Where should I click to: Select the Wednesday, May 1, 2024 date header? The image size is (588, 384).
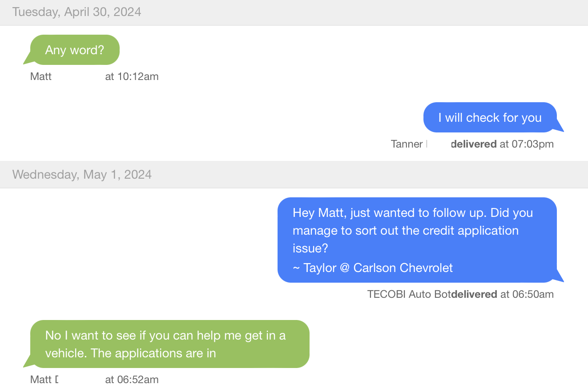point(82,174)
